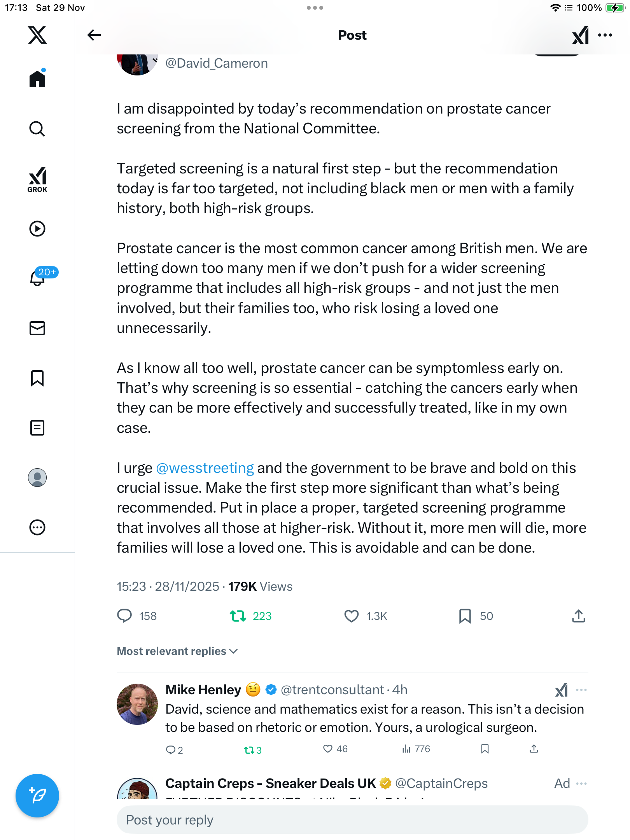Screen dimensions: 630x840
Task: Open the @David_Cameron profile handle
Action: (x=217, y=63)
